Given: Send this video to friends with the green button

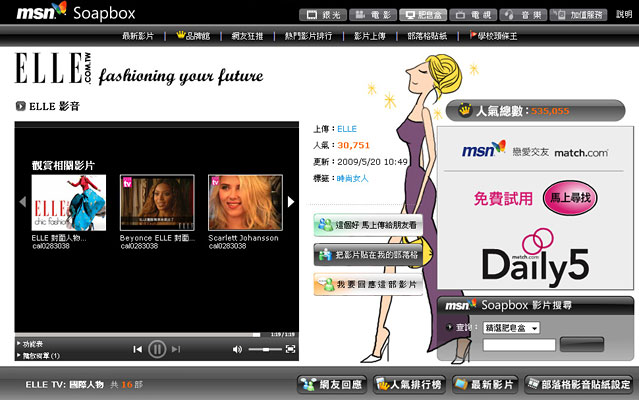Looking at the screenshot, I should [368, 225].
